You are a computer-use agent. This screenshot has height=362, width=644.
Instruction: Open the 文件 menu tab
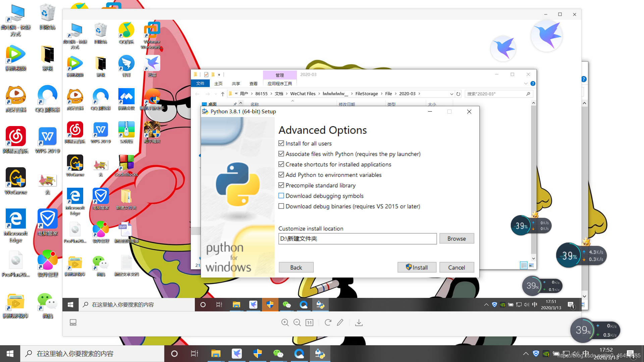tap(200, 83)
